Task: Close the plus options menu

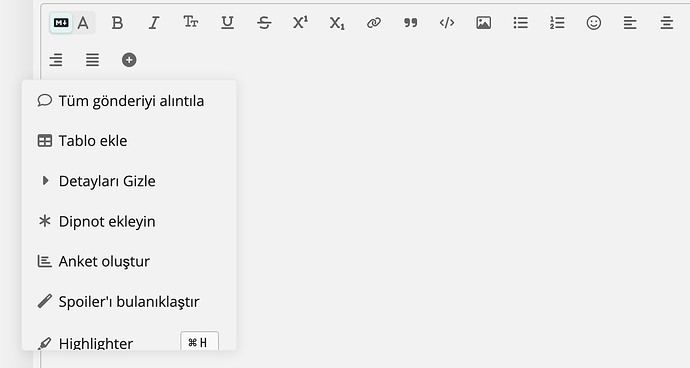Action: click(x=129, y=60)
